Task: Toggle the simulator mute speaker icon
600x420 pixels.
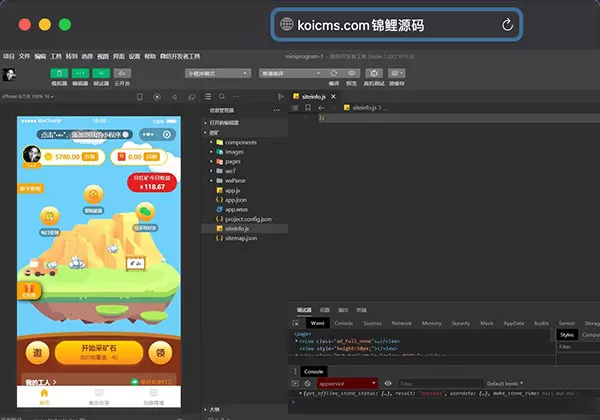Action: tap(174, 97)
